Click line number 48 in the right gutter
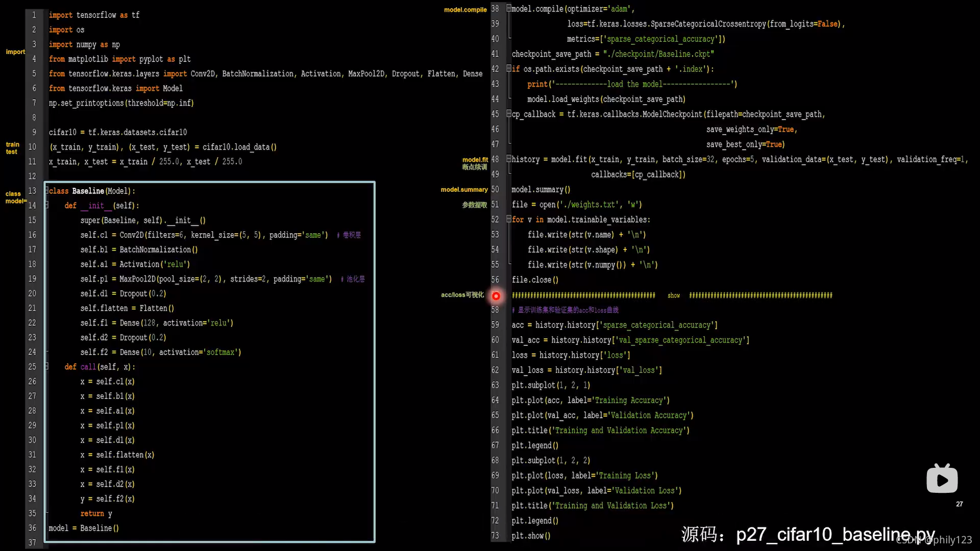This screenshot has height=551, width=980. point(495,159)
